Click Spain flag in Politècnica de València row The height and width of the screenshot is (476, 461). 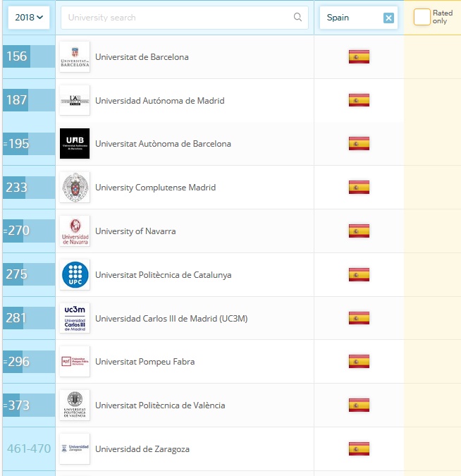pos(359,405)
